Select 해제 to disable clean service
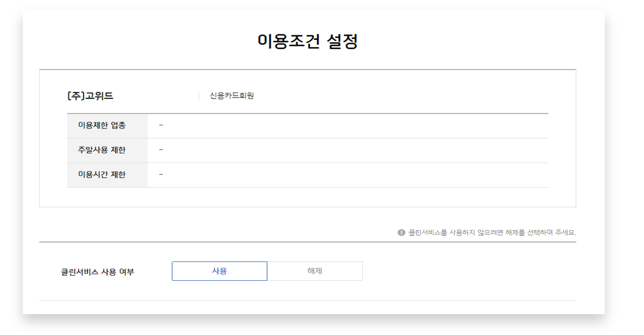644x335 pixels. (x=314, y=271)
